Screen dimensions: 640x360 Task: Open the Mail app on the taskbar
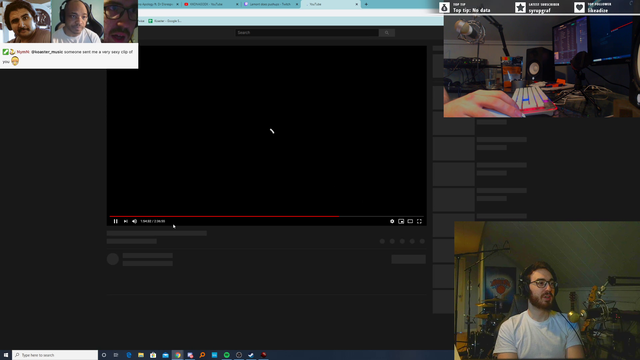(165, 355)
